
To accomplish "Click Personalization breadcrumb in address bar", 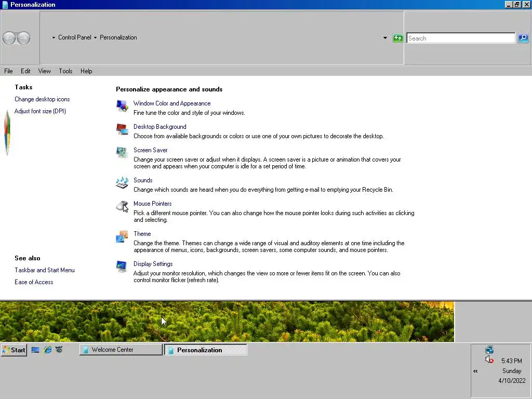I will [x=118, y=37].
